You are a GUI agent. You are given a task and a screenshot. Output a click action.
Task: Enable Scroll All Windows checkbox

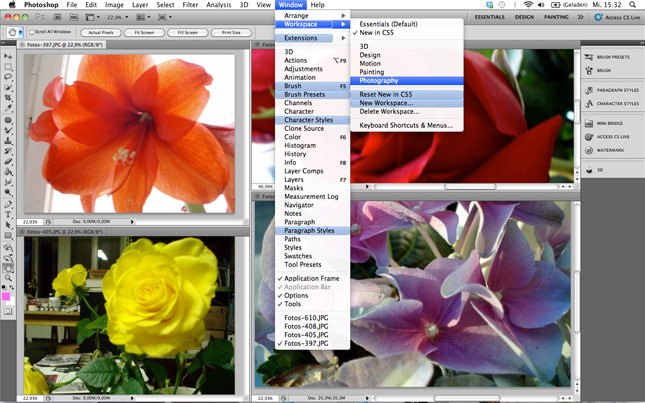point(32,32)
